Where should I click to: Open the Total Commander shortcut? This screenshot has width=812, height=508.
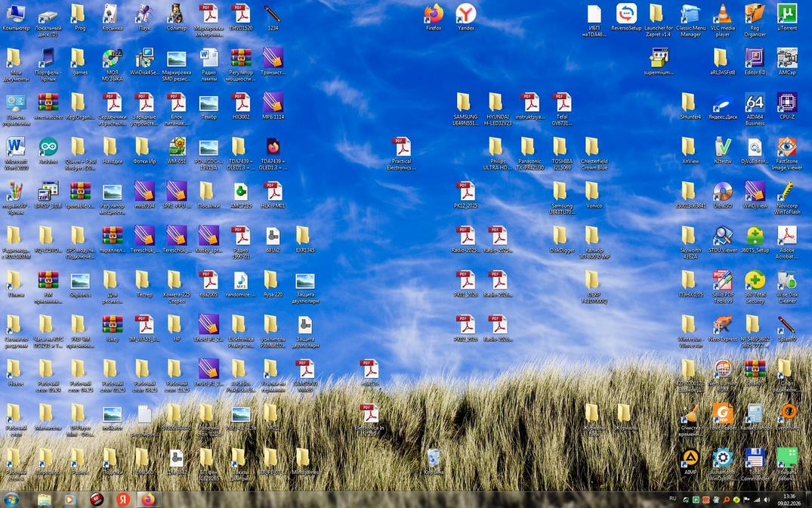(754, 459)
